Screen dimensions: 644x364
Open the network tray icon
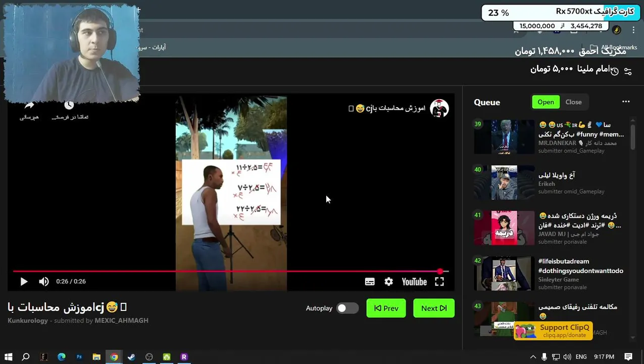[556, 357]
